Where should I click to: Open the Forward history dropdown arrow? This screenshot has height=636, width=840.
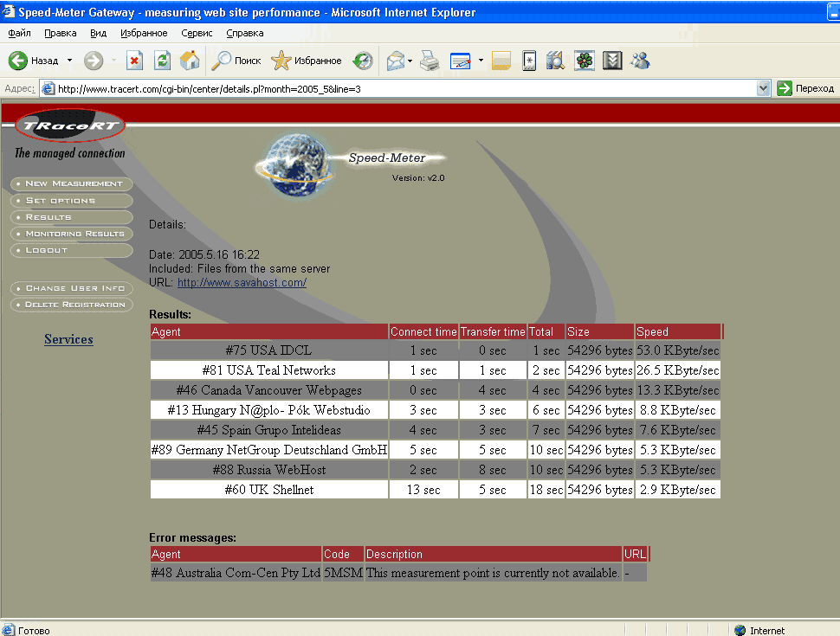tap(113, 61)
